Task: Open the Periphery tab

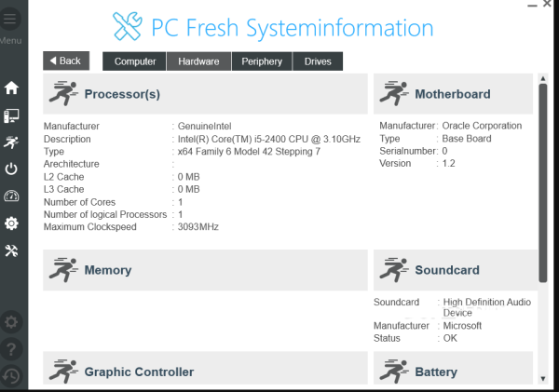Action: coord(262,61)
